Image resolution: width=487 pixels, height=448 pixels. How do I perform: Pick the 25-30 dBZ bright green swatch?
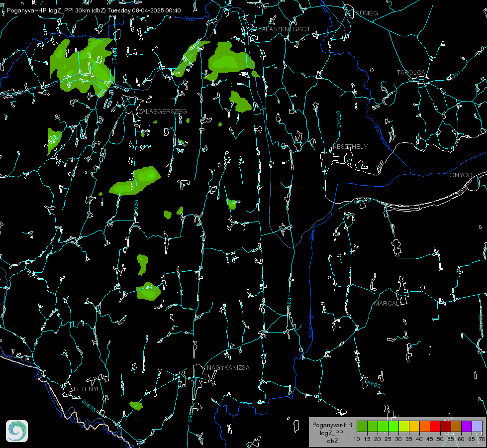pos(393,426)
